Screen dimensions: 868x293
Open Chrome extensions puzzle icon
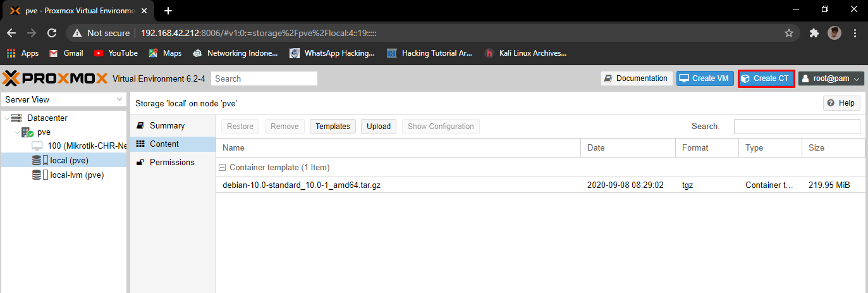point(814,33)
